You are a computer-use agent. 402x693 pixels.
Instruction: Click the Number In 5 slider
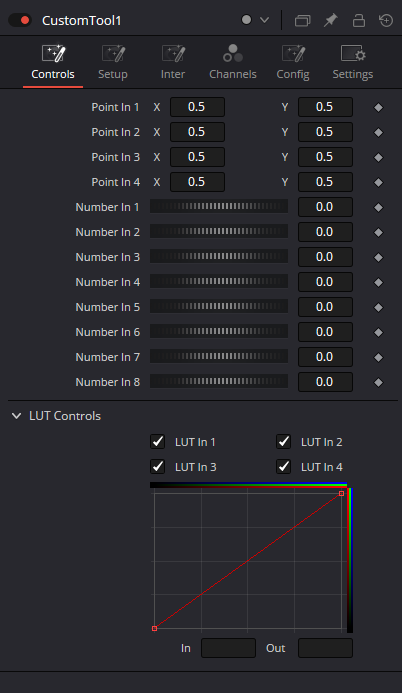pos(219,306)
